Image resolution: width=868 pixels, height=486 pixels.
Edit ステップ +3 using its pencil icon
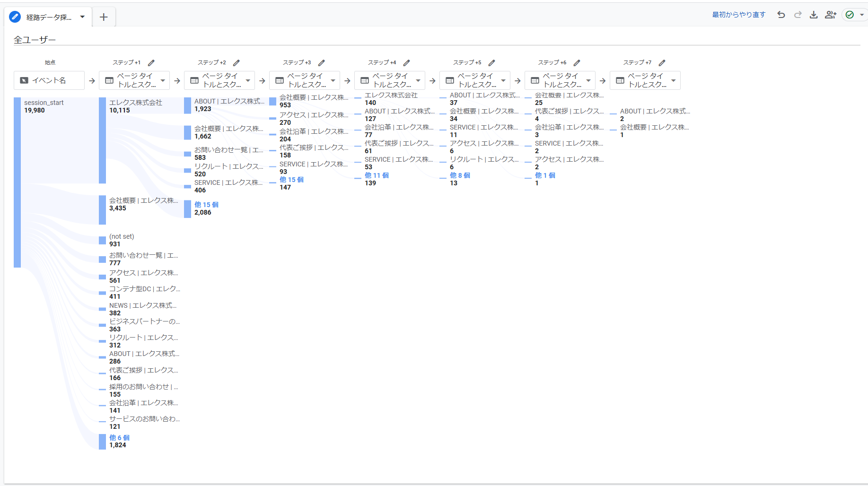point(322,62)
